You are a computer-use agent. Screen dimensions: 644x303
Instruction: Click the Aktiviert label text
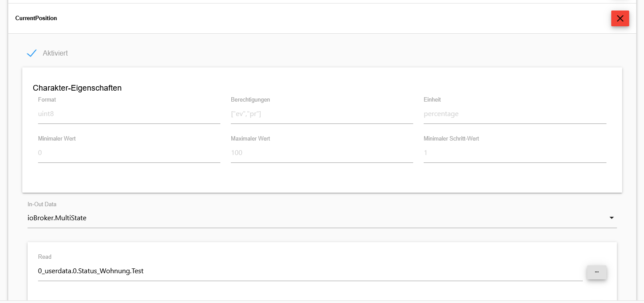pyautogui.click(x=55, y=53)
